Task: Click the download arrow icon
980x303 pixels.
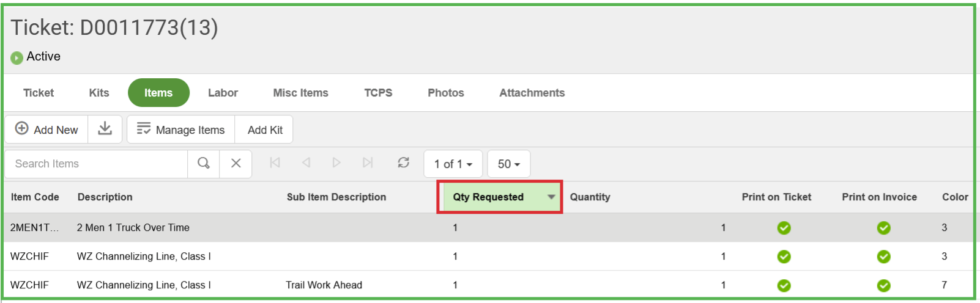Action: pyautogui.click(x=105, y=129)
